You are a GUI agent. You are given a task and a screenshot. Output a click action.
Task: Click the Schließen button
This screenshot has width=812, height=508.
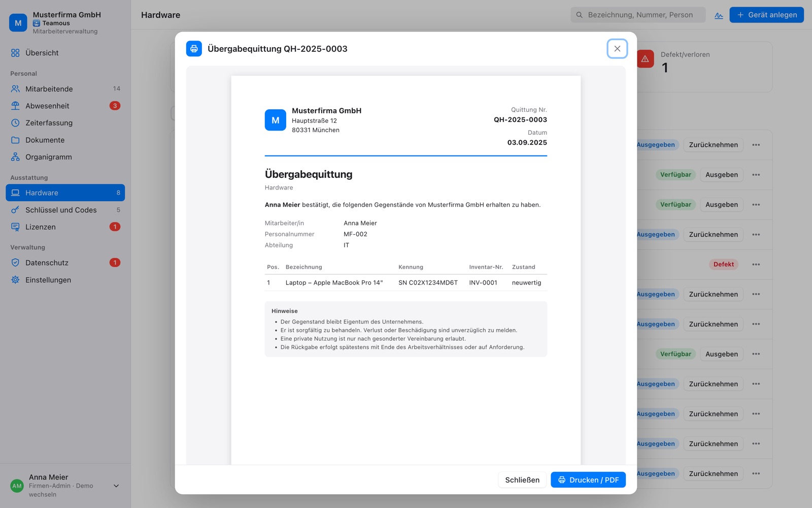(522, 480)
